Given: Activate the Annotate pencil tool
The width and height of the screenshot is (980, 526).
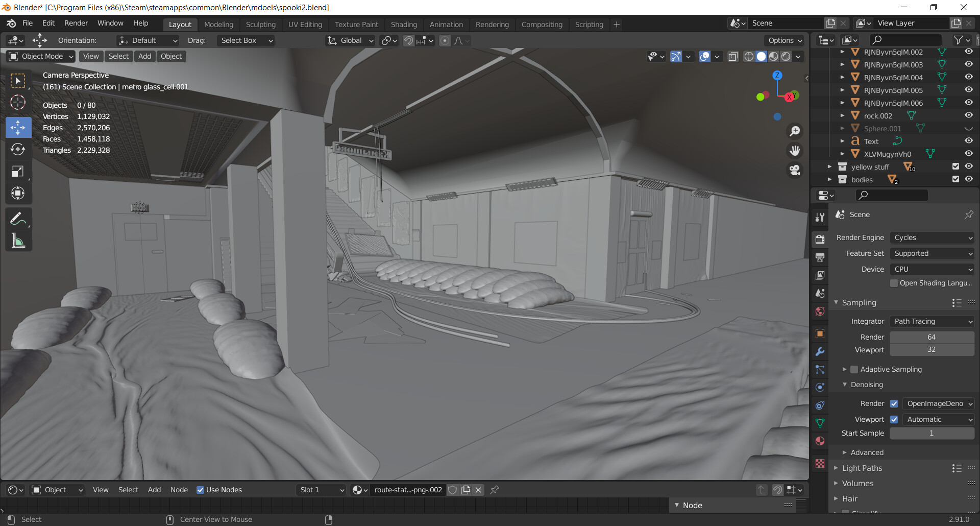Looking at the screenshot, I should [x=18, y=219].
